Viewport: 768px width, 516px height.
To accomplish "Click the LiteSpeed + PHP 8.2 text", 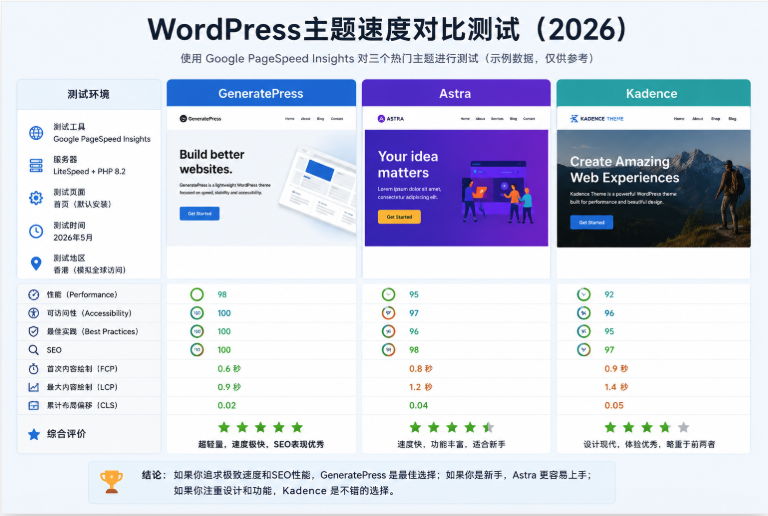I will coord(89,171).
